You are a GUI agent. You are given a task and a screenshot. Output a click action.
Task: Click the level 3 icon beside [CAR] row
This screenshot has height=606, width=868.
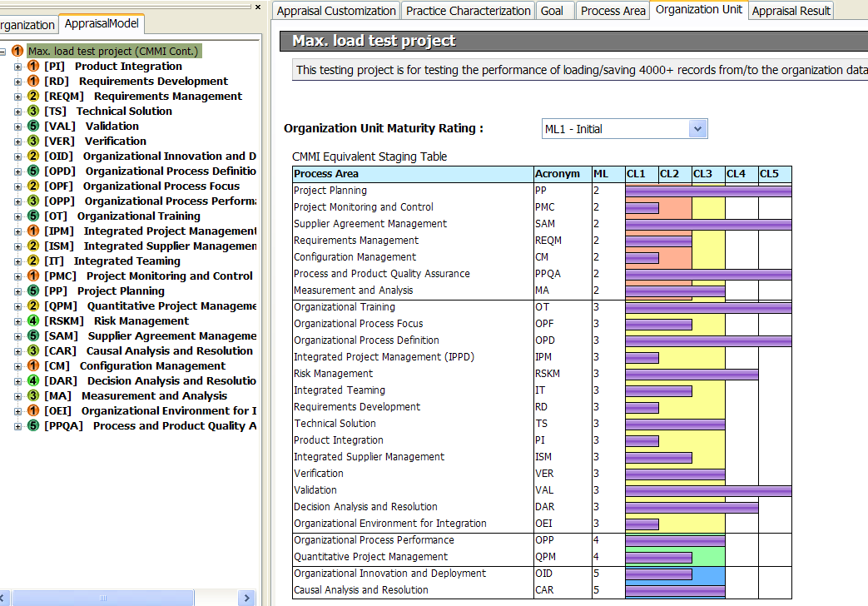(33, 350)
